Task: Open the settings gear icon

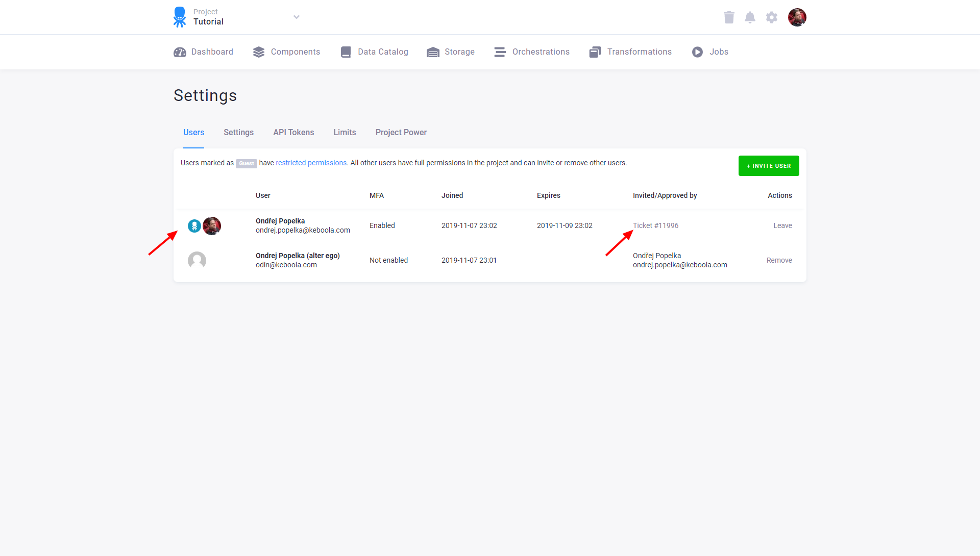Action: 772,17
